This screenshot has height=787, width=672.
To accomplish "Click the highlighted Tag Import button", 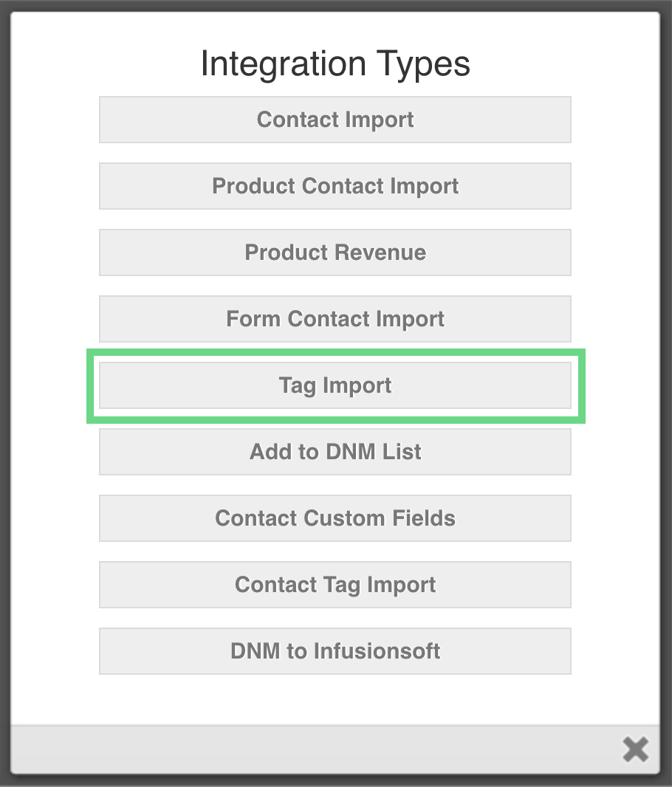I will (x=335, y=385).
